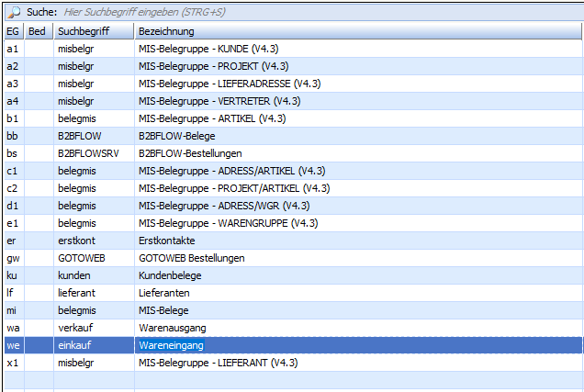Sort by the Bezeichnung column header
Screen dimensions: 584x392
point(358,31)
